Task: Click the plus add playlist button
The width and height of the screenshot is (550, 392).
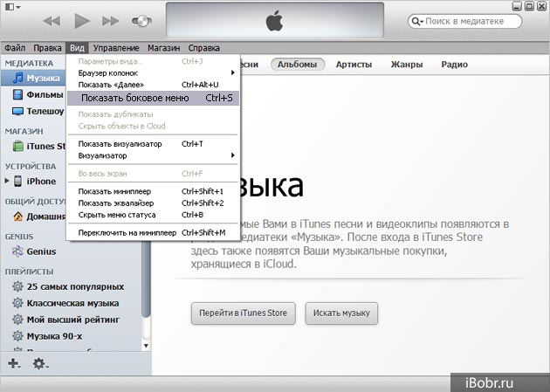Action: 14,363
